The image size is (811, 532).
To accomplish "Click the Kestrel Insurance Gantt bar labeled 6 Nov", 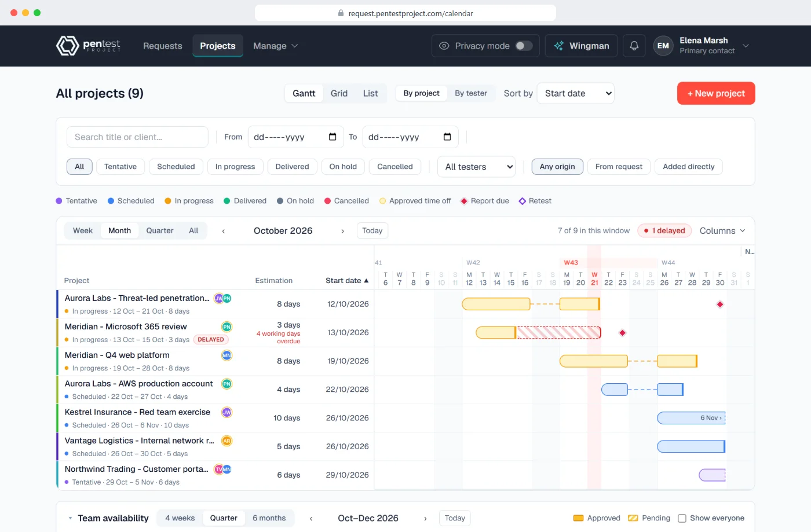I will 691,418.
